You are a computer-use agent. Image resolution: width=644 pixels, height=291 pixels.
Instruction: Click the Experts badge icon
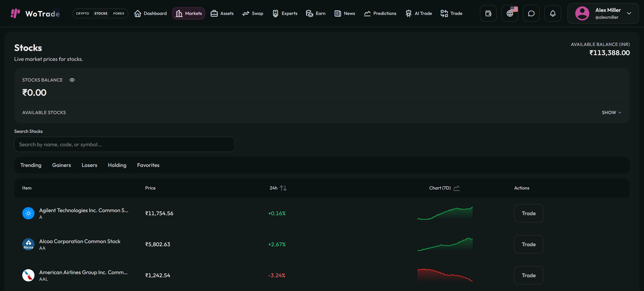(x=275, y=13)
